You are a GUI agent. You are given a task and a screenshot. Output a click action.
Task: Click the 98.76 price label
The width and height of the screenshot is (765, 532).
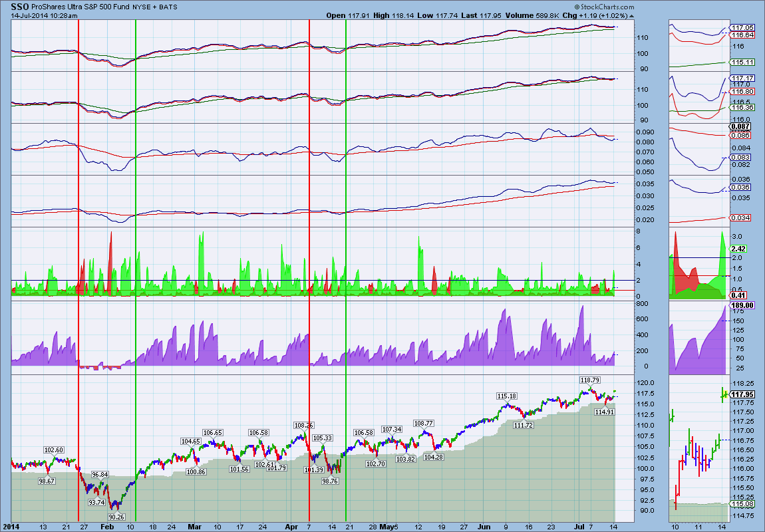(x=330, y=481)
